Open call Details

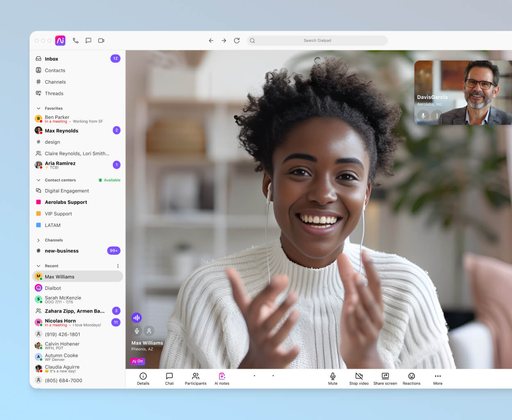(x=143, y=378)
